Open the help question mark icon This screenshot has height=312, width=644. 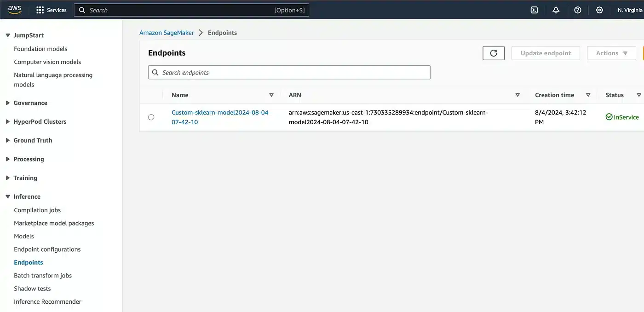coord(578,10)
